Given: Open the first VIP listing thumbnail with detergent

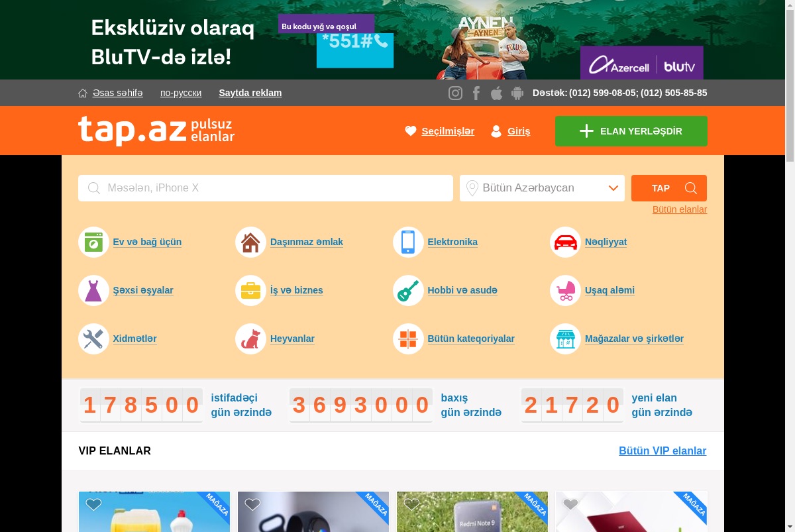Looking at the screenshot, I should coord(154,511).
